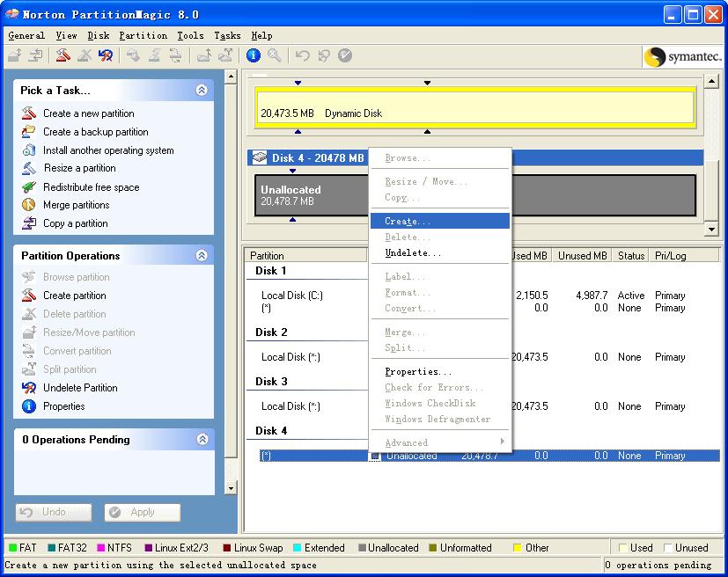
Task: Click the NTFS magenta legend swatch
Action: click(x=100, y=548)
